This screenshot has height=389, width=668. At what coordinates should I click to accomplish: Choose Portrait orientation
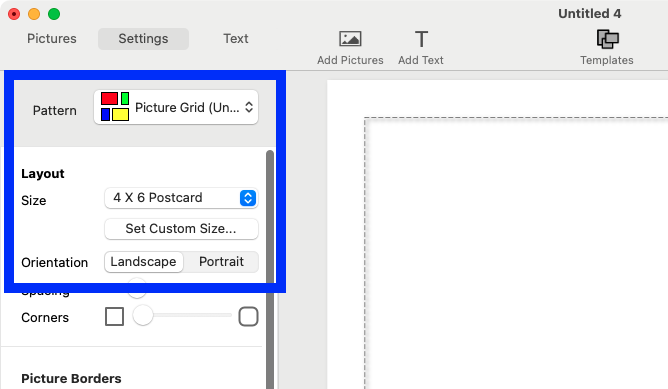tap(221, 262)
